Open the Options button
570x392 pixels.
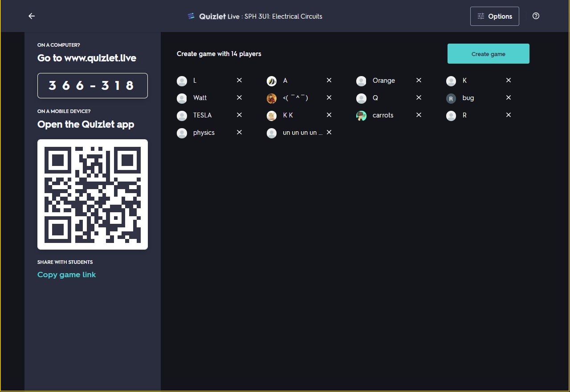coord(495,16)
